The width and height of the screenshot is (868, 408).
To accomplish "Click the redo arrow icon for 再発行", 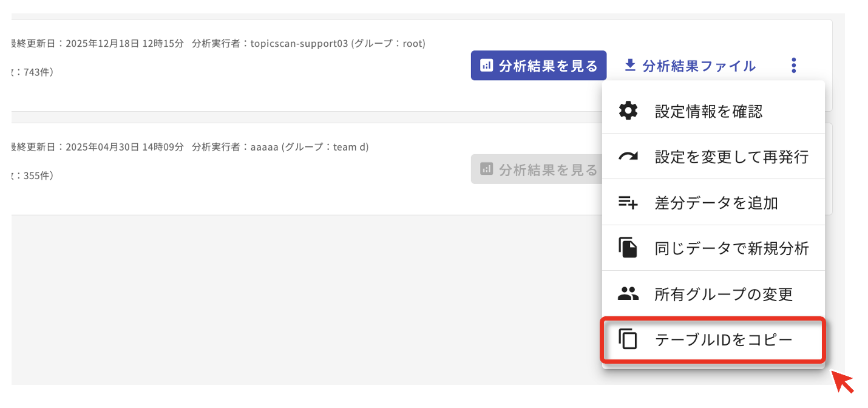I will (x=628, y=157).
